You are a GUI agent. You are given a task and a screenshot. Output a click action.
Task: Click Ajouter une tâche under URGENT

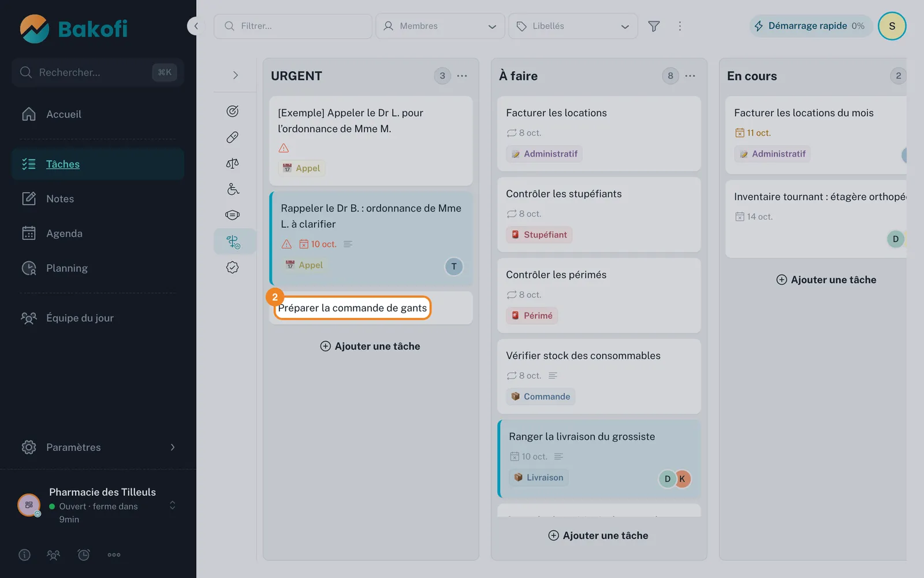tap(370, 346)
